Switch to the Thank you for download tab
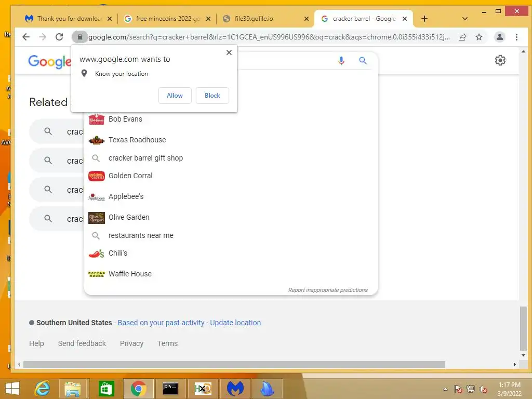This screenshot has width=532, height=399. pyautogui.click(x=68, y=19)
